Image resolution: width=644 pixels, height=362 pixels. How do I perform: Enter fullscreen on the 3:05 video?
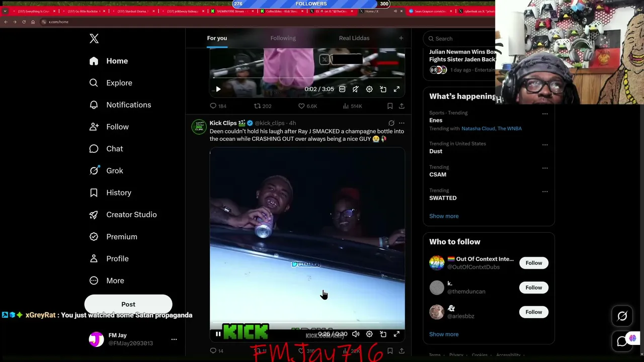[x=396, y=89]
